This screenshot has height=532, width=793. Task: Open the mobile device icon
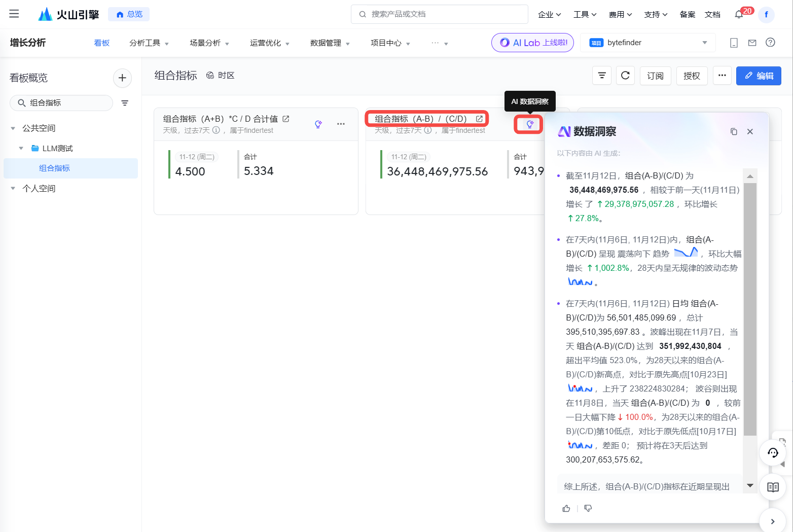click(734, 43)
